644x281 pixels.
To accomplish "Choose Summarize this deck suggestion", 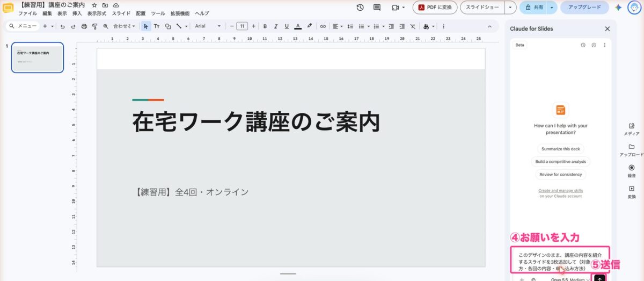I will 561,149.
